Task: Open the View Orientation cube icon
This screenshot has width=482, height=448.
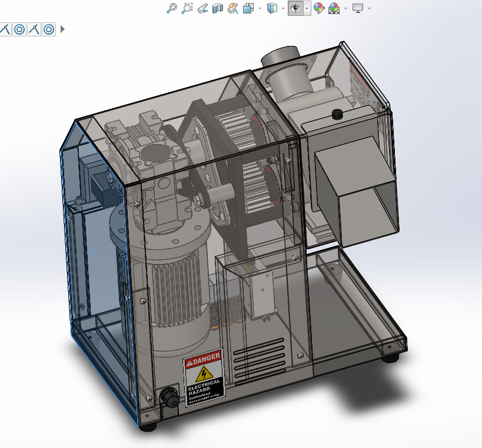Action: (248, 8)
